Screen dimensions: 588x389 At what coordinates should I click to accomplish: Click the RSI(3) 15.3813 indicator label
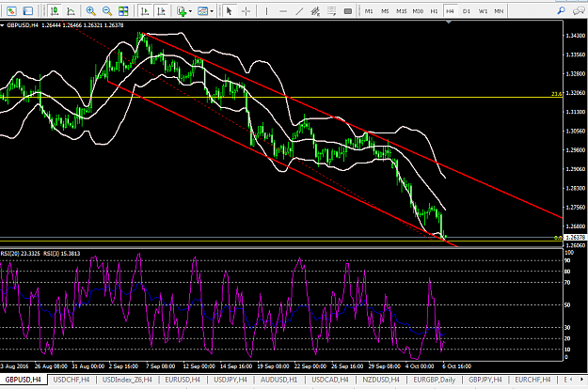[61, 254]
